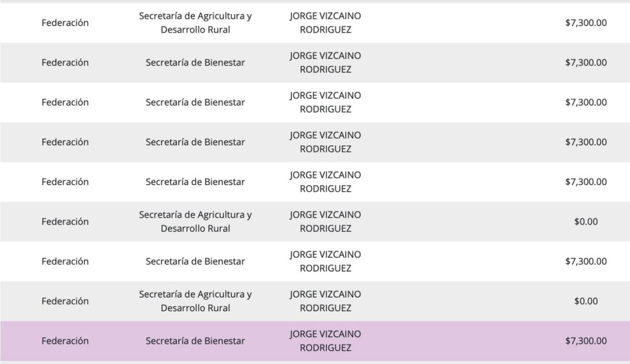Click JORGE VIZCAINO RODRIGUEZ in last $0.00 row
The image size is (630, 364).
tap(325, 301)
